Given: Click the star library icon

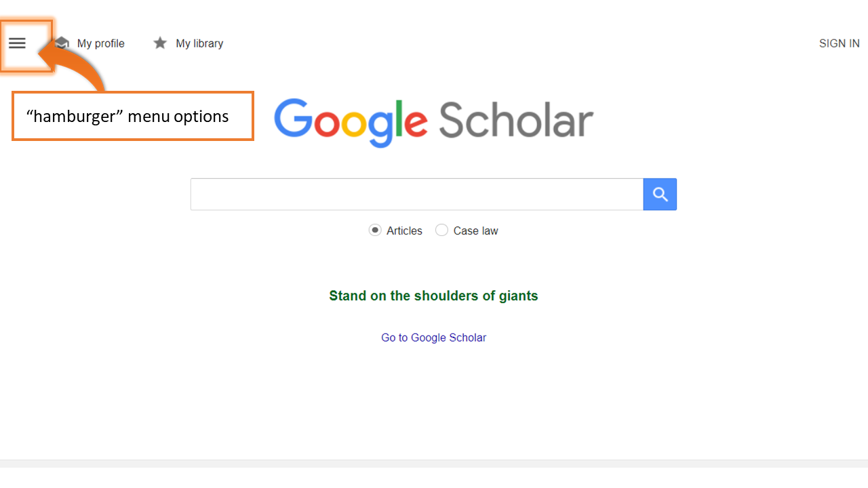Looking at the screenshot, I should click(160, 43).
